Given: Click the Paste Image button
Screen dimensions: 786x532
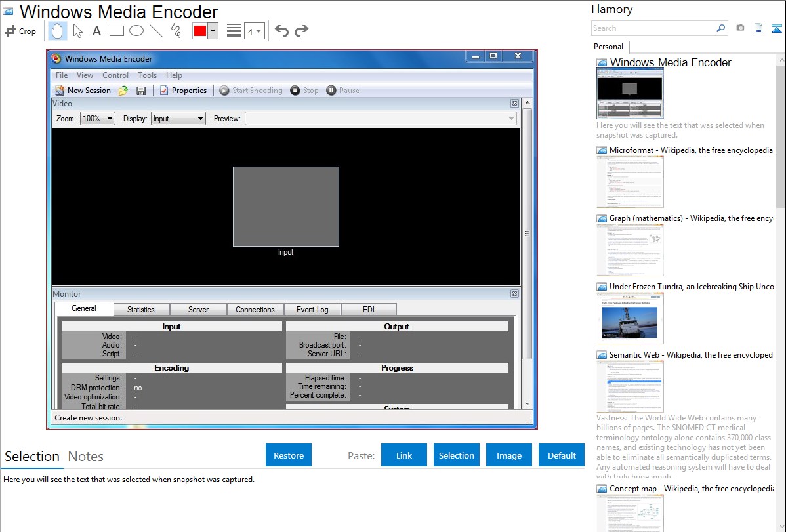Looking at the screenshot, I should [x=508, y=455].
